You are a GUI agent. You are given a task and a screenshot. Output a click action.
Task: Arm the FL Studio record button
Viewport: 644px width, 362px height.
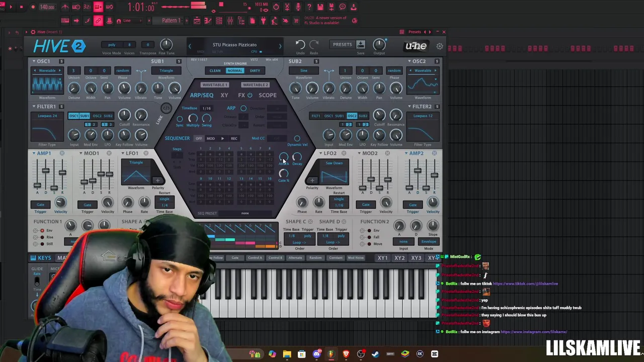pos(33,7)
